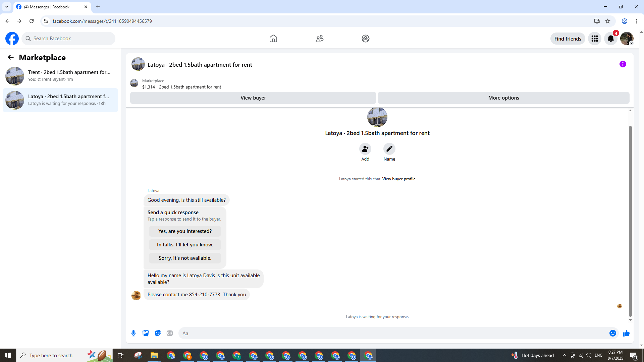Click the install app icon in address bar

pos(597,21)
